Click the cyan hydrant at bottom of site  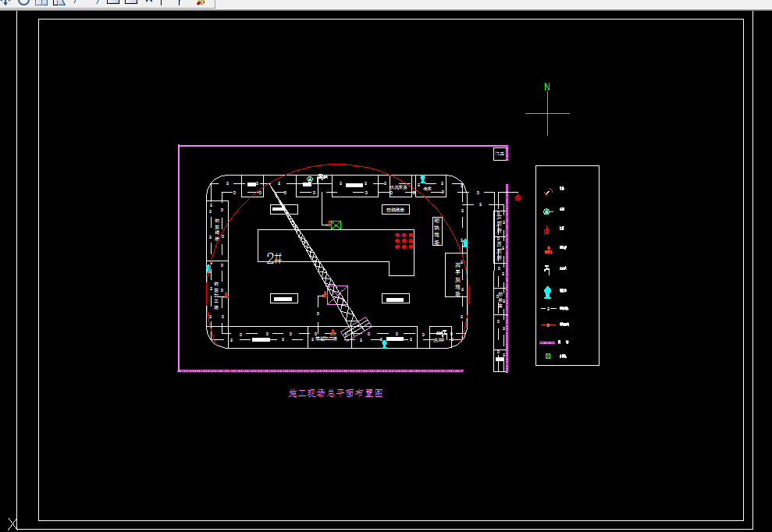tap(385, 344)
